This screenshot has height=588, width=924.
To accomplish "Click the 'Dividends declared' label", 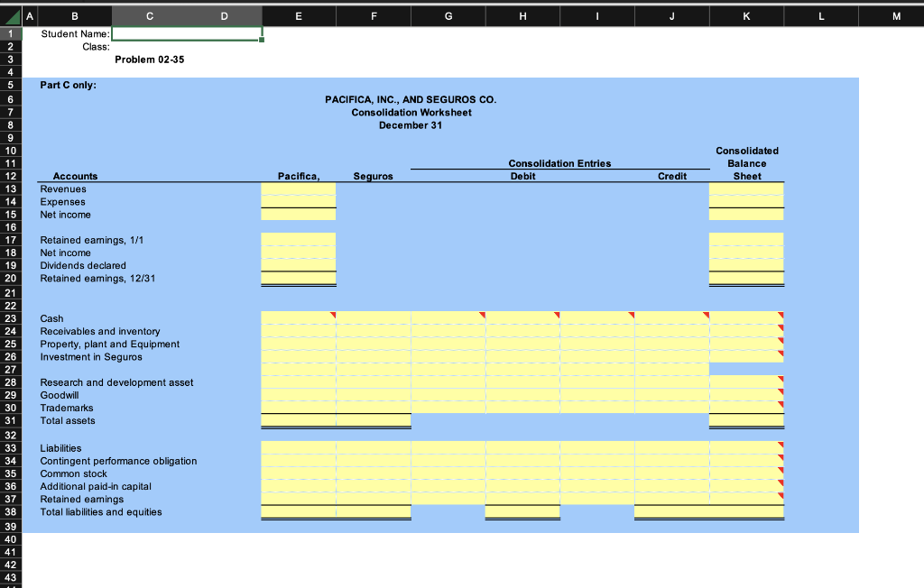I will [83, 266].
